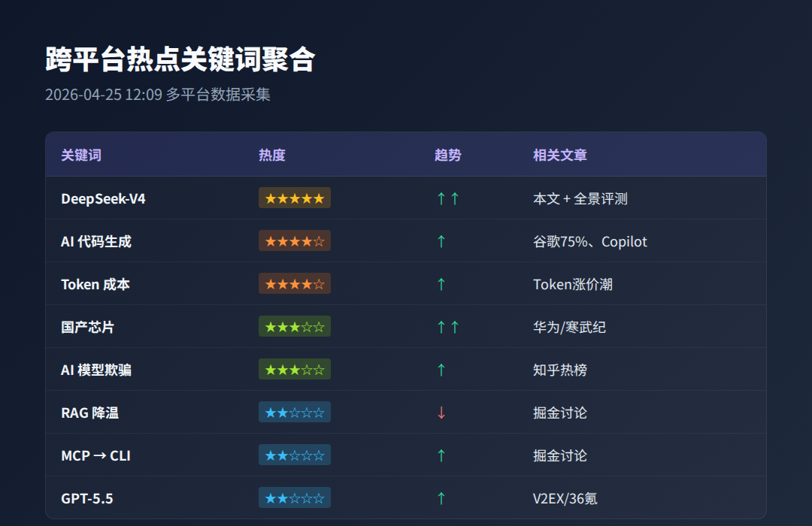Click the up-arrow trend for MCP → CLI
The width and height of the screenshot is (812, 526).
click(x=441, y=456)
